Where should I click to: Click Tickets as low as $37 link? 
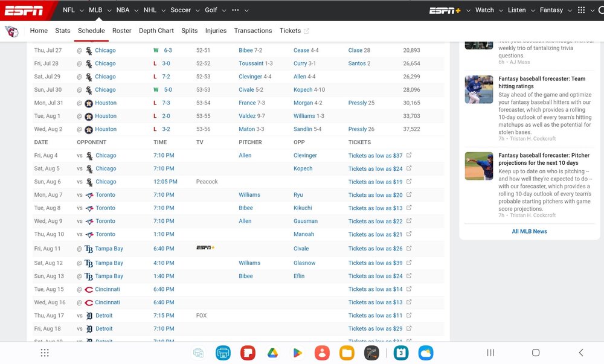[375, 156]
